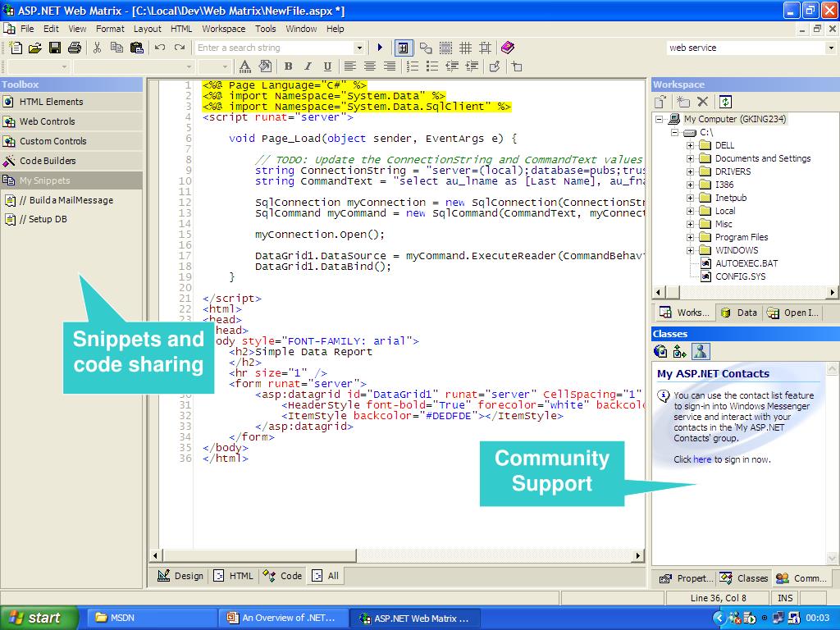Decrease the indent level
Viewport: 840px width, 630px height.
click(452, 66)
